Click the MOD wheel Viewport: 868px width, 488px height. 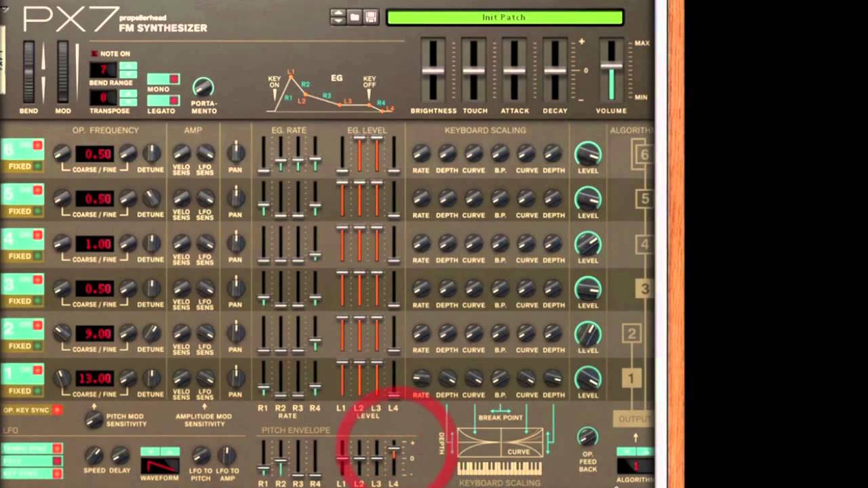(x=62, y=72)
